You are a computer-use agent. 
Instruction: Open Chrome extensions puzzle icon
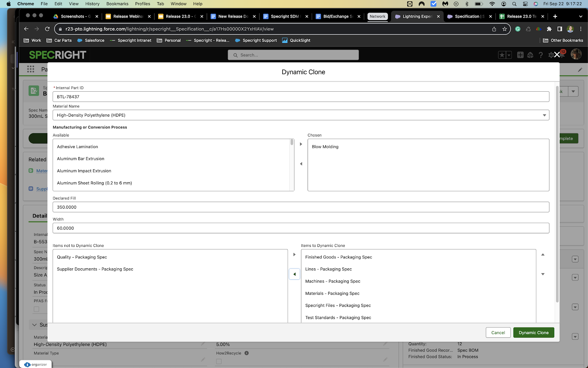(549, 29)
